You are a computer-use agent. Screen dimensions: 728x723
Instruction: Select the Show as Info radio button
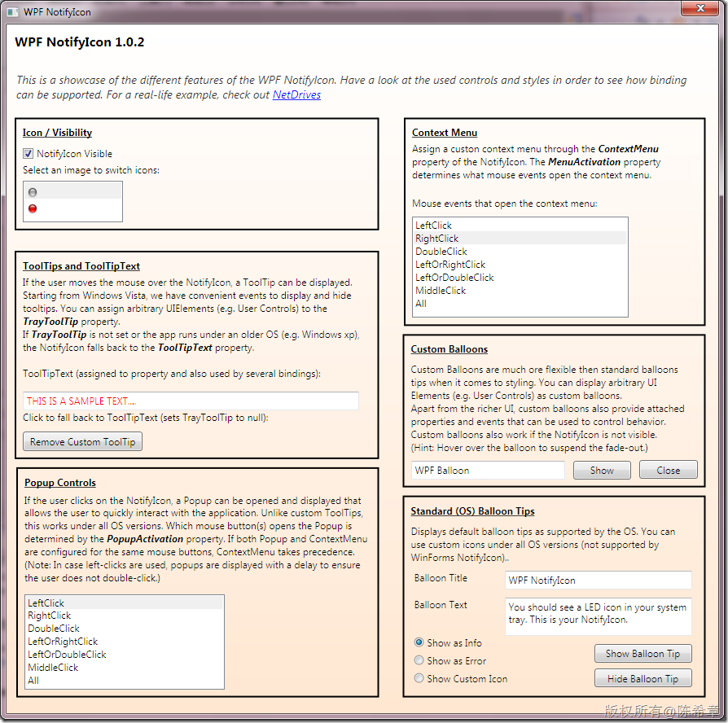click(x=419, y=642)
